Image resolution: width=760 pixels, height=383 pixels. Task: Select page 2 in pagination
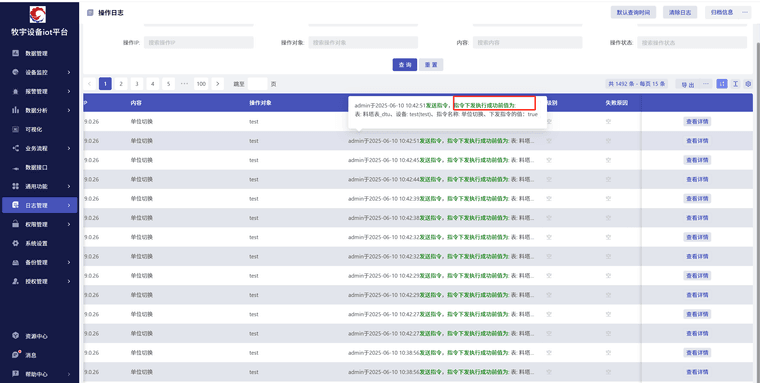click(x=121, y=84)
